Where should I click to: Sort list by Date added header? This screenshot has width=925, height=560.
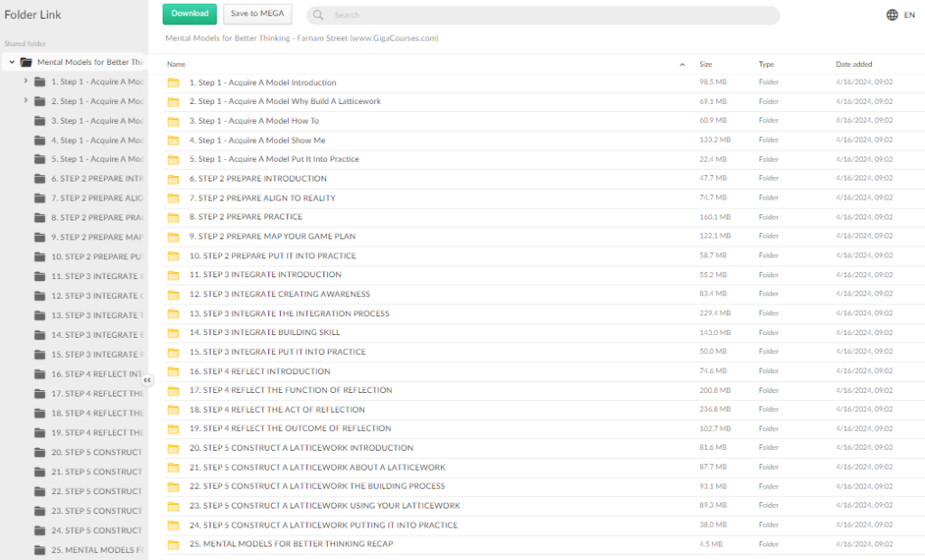click(x=854, y=64)
